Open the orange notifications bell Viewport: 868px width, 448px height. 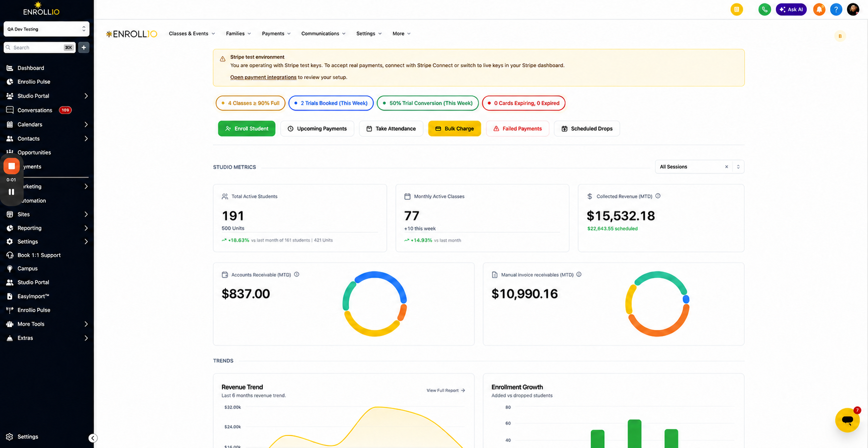click(x=819, y=9)
